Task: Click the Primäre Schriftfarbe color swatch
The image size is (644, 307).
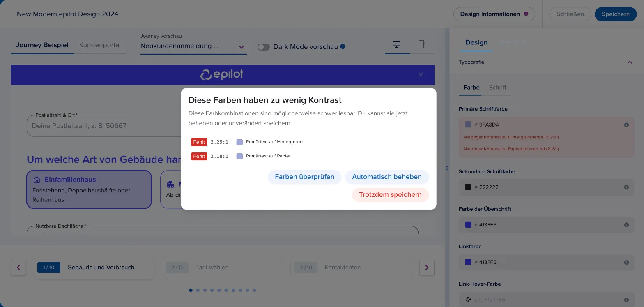Action: pos(468,125)
